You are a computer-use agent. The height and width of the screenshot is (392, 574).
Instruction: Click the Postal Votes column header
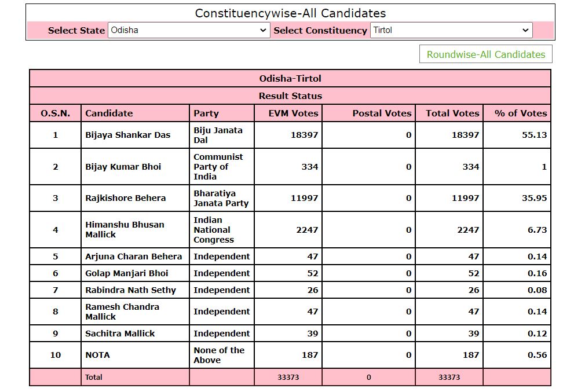(382, 113)
